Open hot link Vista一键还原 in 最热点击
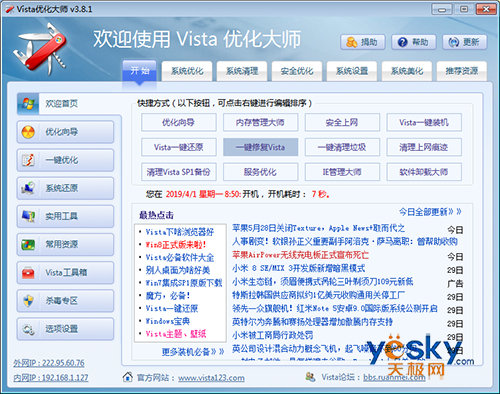The width and height of the screenshot is (500, 394). pos(172,308)
